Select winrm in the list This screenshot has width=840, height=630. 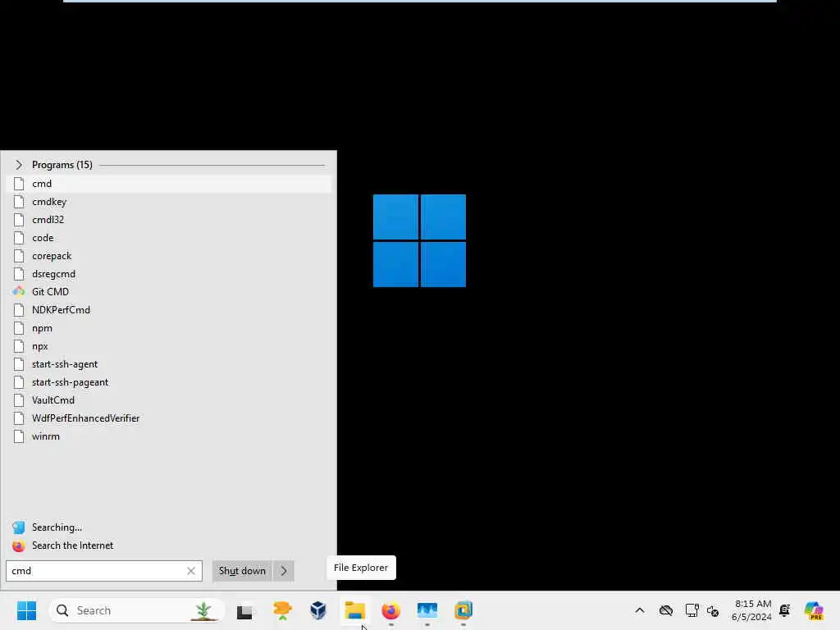tap(169, 436)
